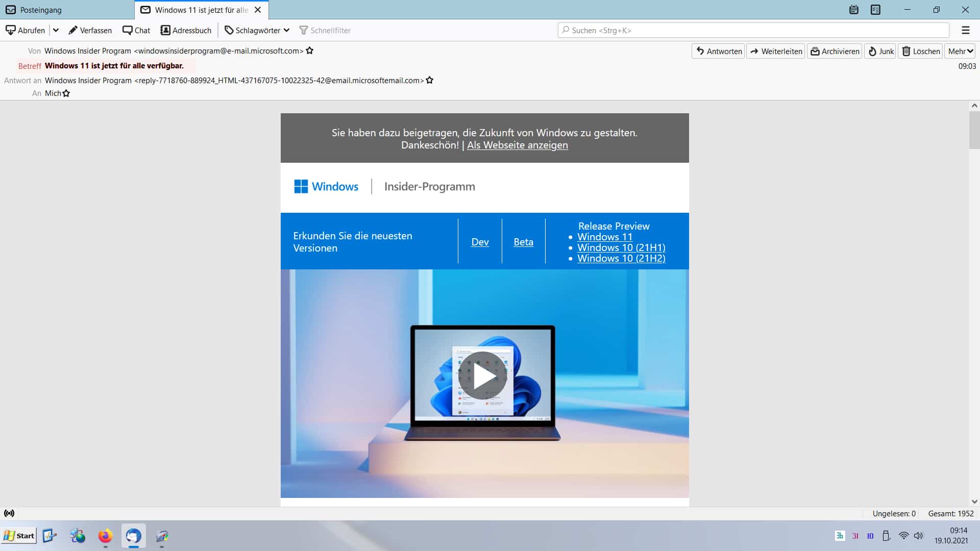Image resolution: width=980 pixels, height=551 pixels.
Task: Click the volume tray icon
Action: (x=919, y=536)
